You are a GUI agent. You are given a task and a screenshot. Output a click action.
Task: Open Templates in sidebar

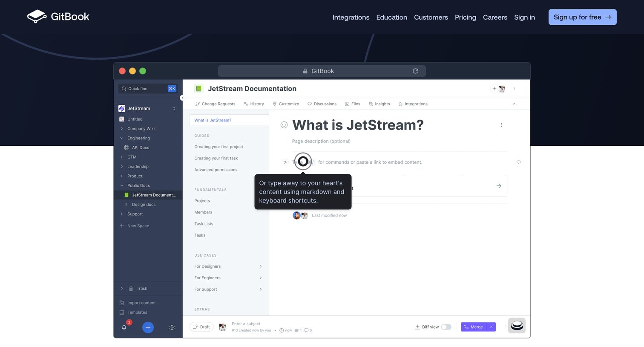point(133,312)
